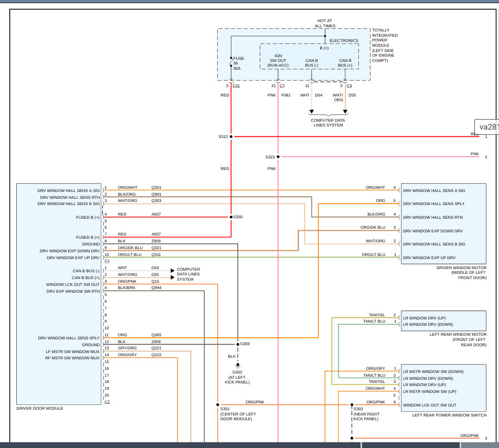Select '(NEAR RIGHT KICK PANEL)' text
This screenshot has height=448, width=499.
366,417
